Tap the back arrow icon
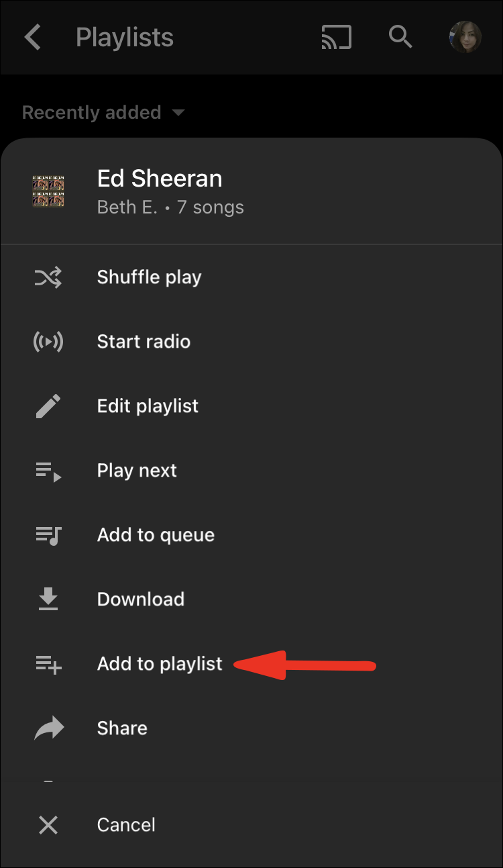Viewport: 503px width, 868px height. point(32,38)
